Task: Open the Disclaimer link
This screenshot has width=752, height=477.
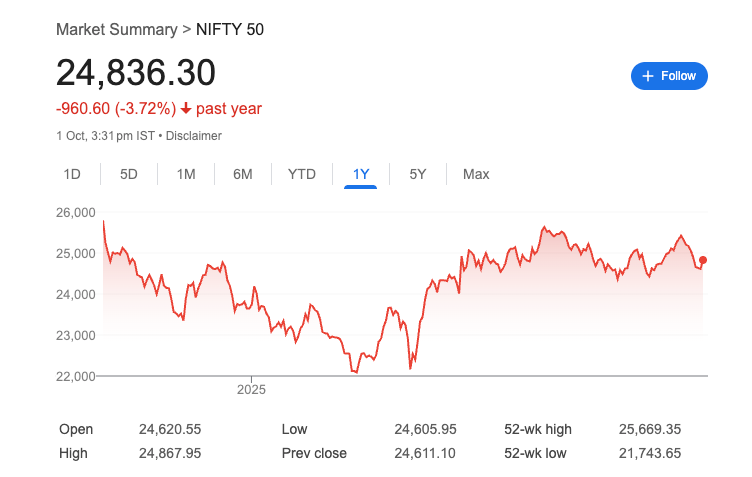Action: click(x=193, y=135)
